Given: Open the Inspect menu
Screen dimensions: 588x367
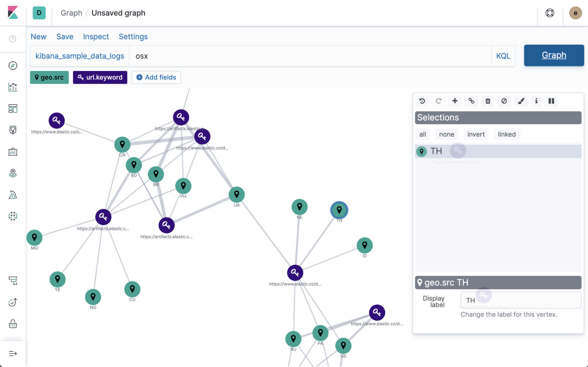Looking at the screenshot, I should 96,37.
